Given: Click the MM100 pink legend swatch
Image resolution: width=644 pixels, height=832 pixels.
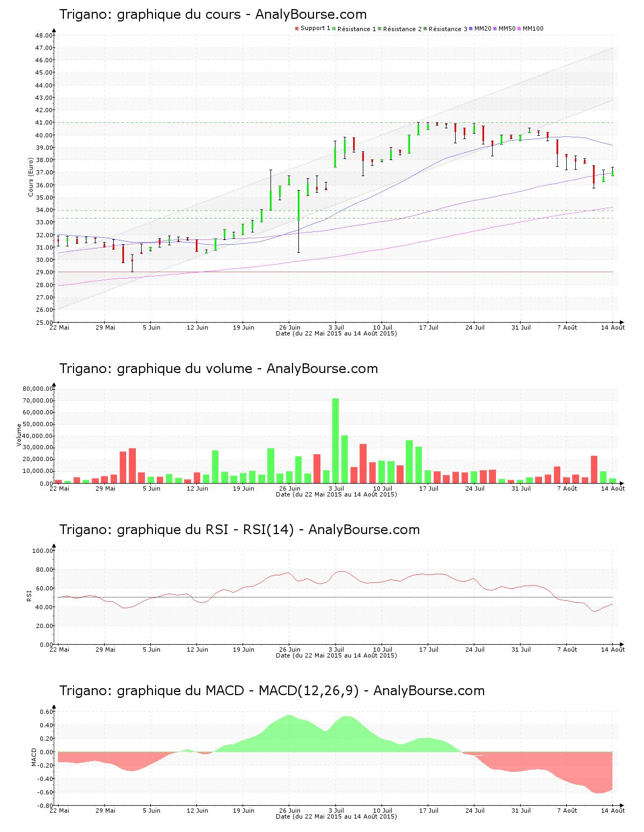Looking at the screenshot, I should coord(519,28).
